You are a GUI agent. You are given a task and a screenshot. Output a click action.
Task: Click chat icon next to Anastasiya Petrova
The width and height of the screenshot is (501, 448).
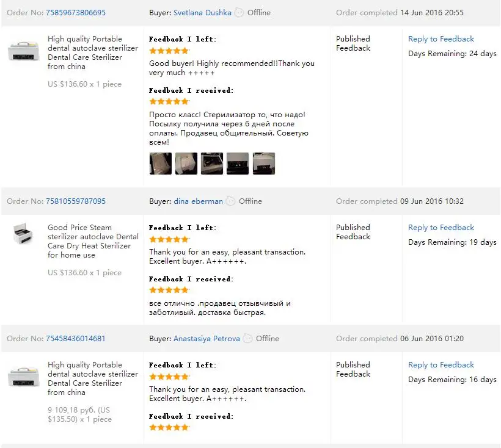click(x=247, y=339)
